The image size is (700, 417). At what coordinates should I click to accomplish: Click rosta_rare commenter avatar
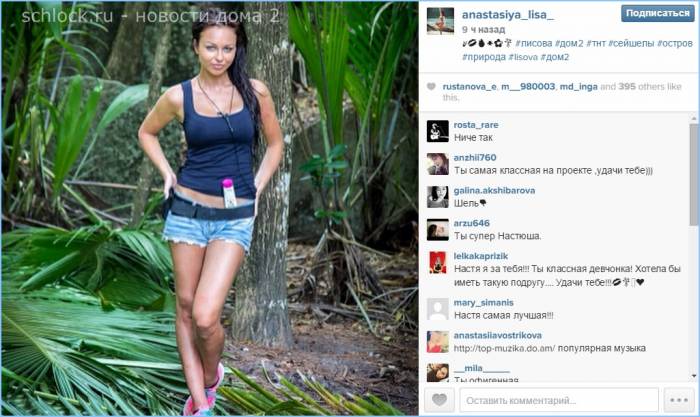438,131
